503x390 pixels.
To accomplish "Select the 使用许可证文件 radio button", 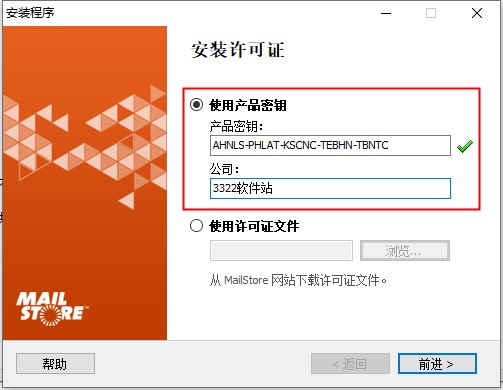I will [196, 226].
